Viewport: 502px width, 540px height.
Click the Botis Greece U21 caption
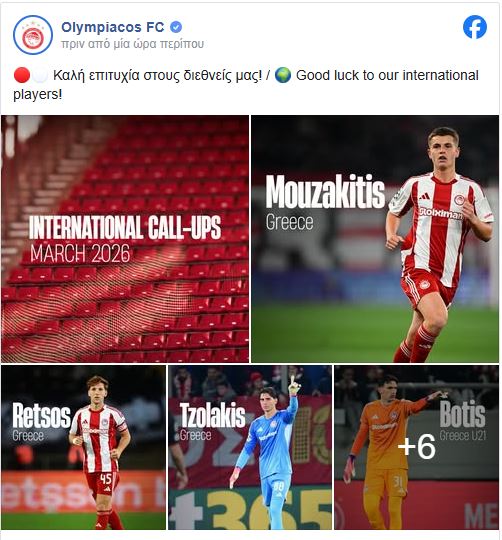click(x=462, y=420)
